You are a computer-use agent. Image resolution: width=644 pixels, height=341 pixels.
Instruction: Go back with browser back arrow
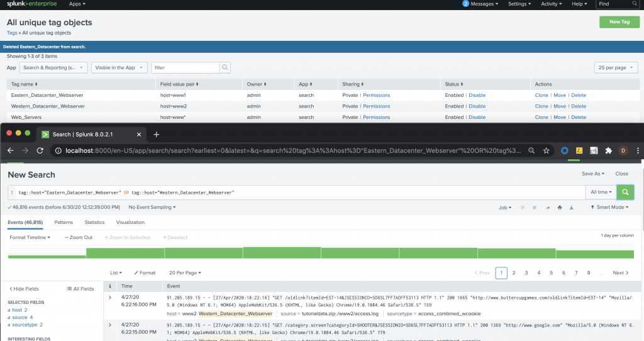coord(11,150)
